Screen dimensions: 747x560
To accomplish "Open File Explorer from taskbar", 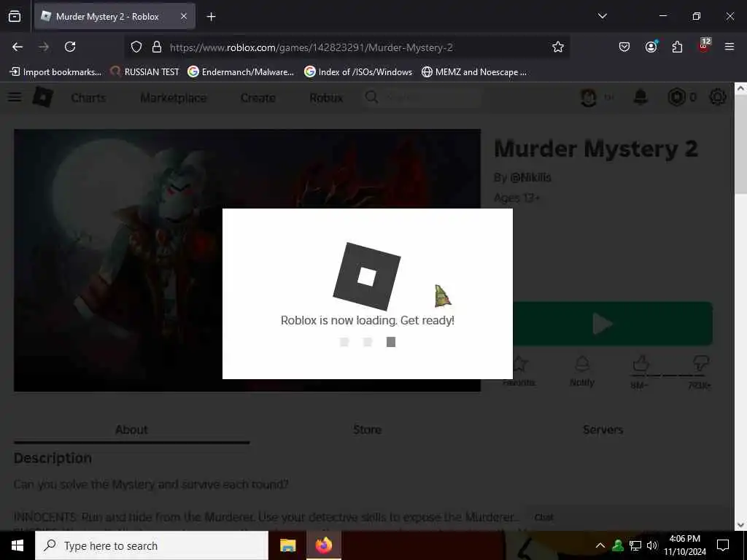I will (287, 545).
